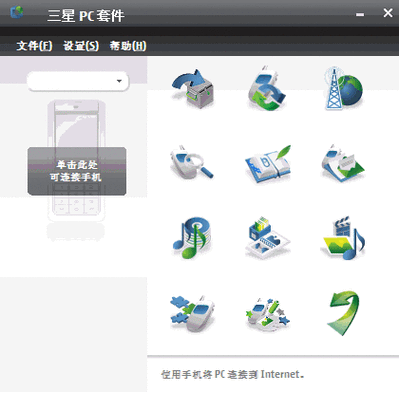Close the Samsung PC Suite window

point(388,13)
